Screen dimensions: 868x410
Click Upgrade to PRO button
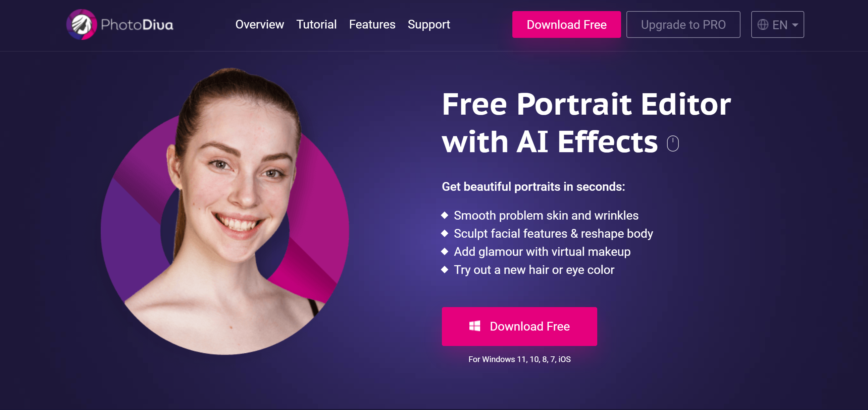[x=683, y=24]
